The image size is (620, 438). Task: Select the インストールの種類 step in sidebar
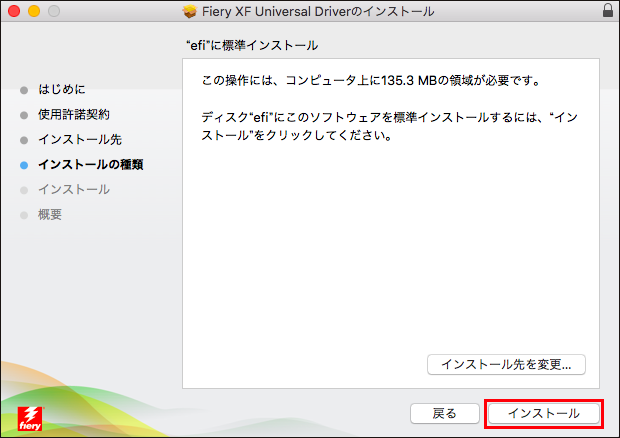(x=91, y=164)
